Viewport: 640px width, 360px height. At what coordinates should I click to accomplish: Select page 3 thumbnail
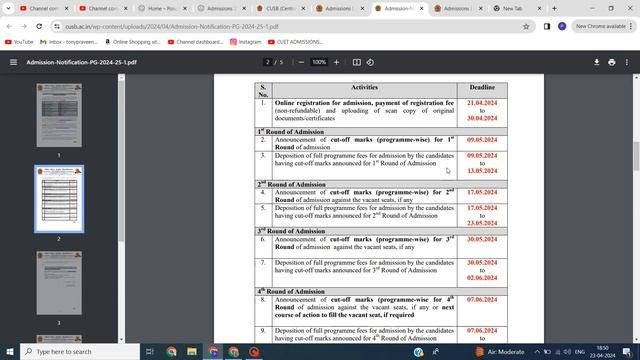coord(59,283)
